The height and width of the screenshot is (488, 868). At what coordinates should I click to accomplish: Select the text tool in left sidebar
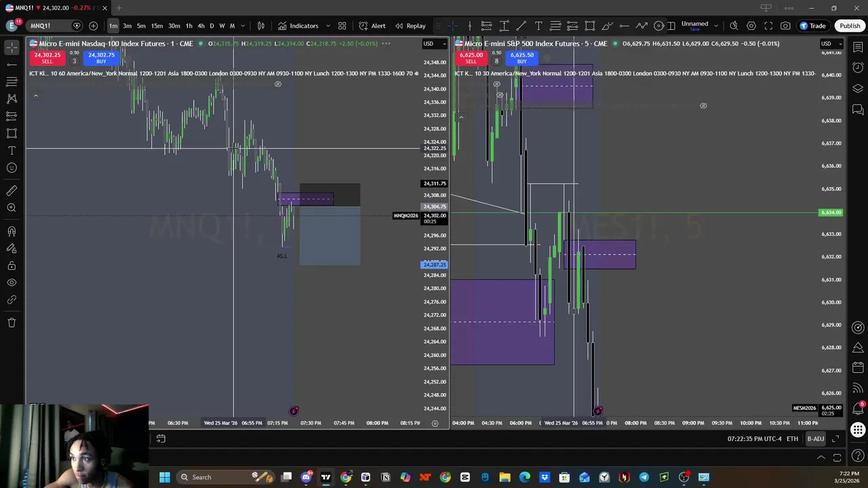12,150
